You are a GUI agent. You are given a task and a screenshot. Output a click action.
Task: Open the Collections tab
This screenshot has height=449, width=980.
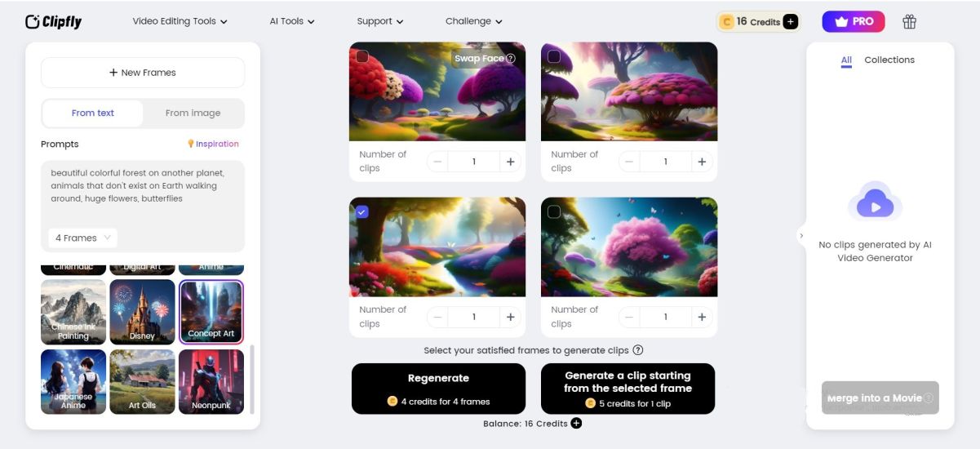click(889, 60)
